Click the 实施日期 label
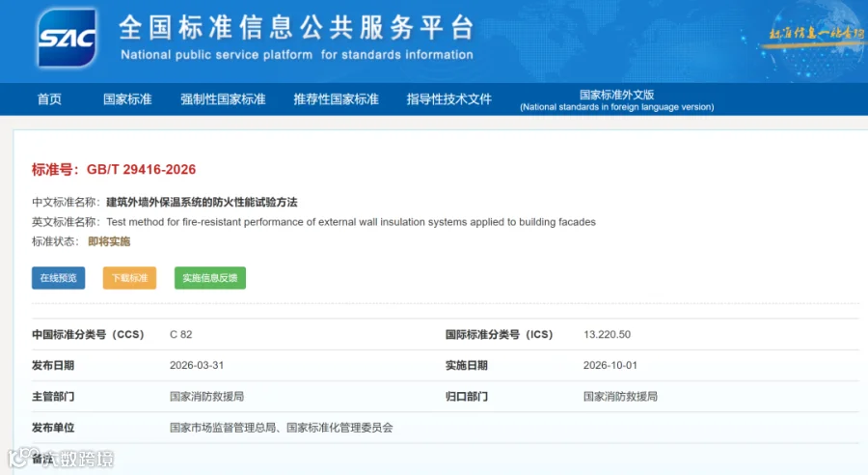 467,365
